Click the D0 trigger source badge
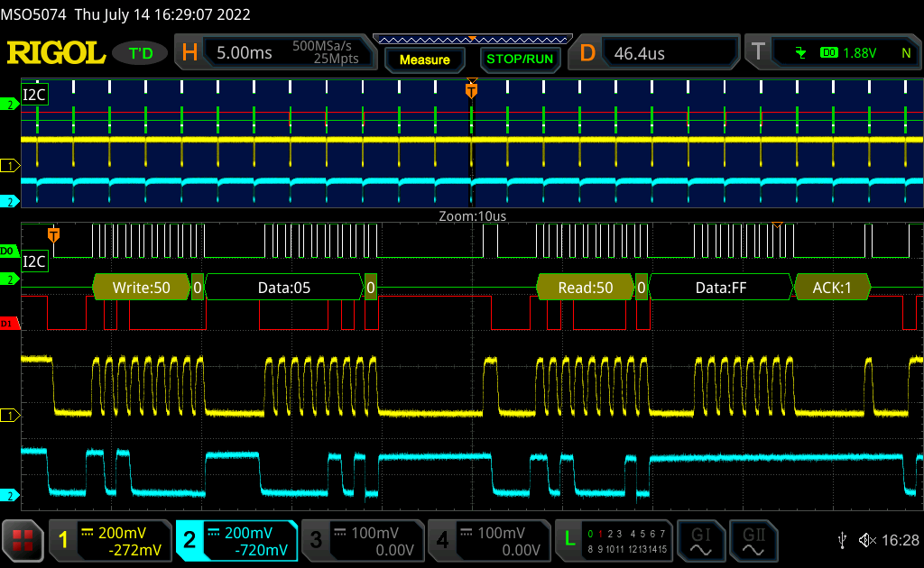Screen dimensions: 924x568 click(828, 53)
